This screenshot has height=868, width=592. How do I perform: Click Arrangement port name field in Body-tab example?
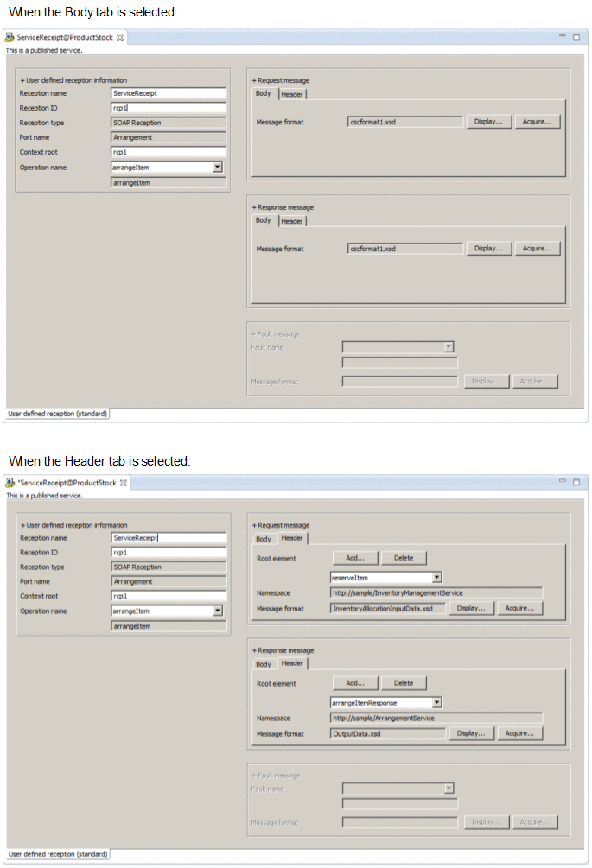point(169,136)
